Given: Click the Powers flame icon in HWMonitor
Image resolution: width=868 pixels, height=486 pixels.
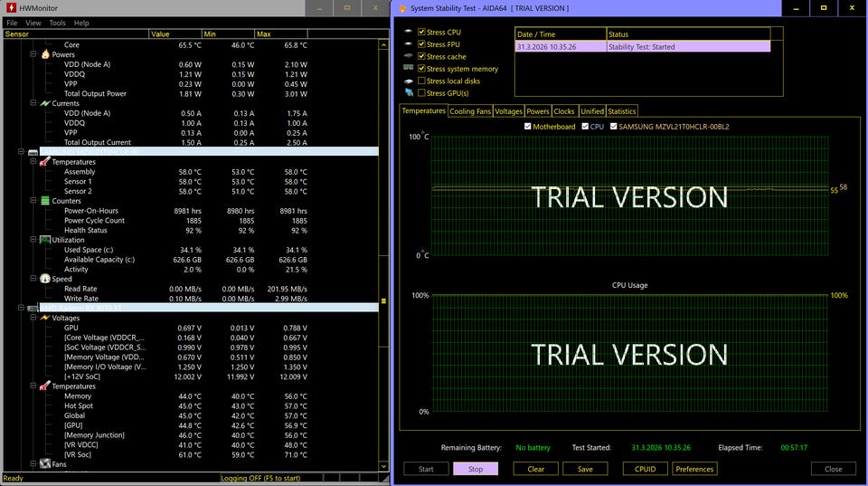Looking at the screenshot, I should (45, 54).
